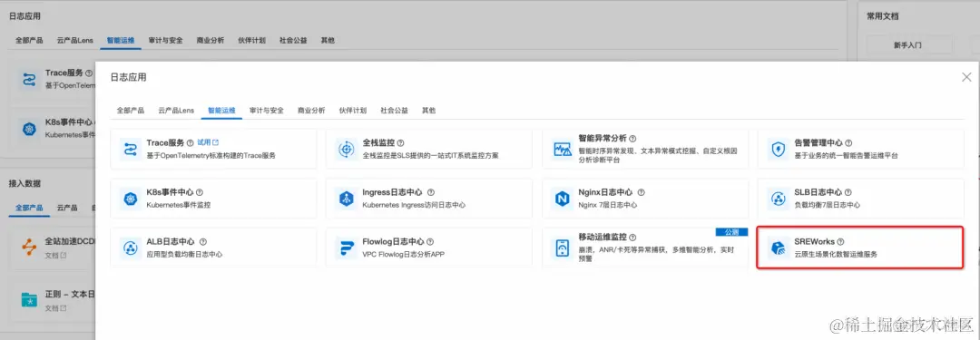Click the 告警管理中心 shield icon
The height and width of the screenshot is (340, 980).
pos(779,149)
